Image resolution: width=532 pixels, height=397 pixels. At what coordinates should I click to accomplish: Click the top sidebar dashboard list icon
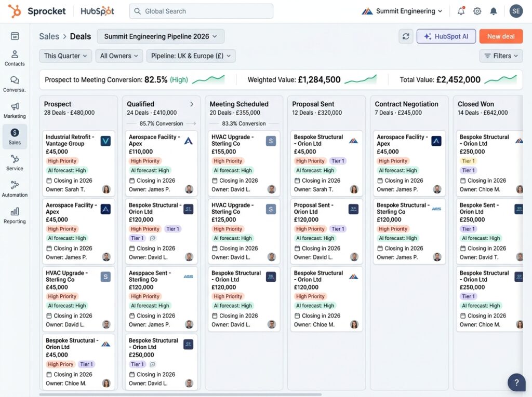(15, 36)
